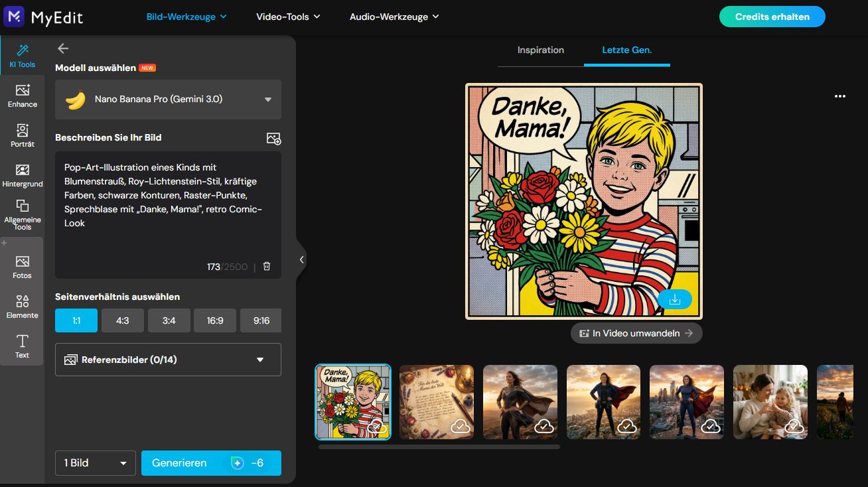Choose the 16:9 aspect ratio

(215, 320)
